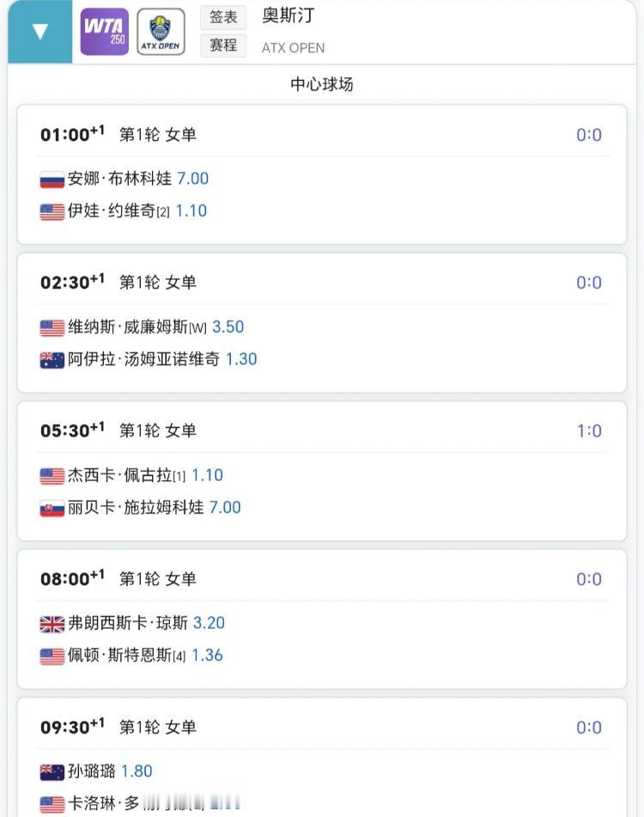Image resolution: width=644 pixels, height=817 pixels.
Task: Open the 1:0 score of 05:30 match
Action: pyautogui.click(x=589, y=431)
